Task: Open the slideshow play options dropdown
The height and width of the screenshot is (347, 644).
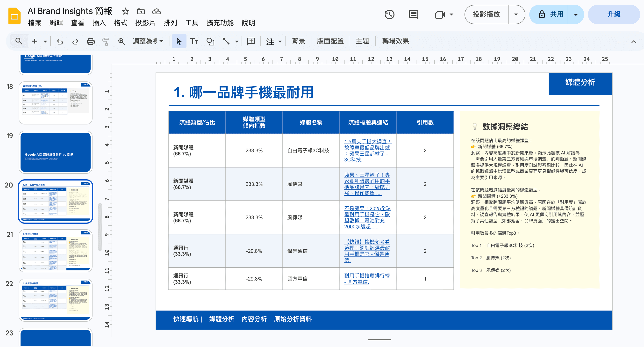Action: [x=516, y=14]
